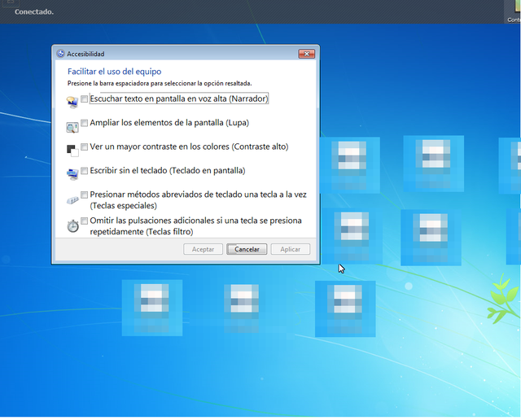Click the sticky keys keyboard icon

(72, 200)
